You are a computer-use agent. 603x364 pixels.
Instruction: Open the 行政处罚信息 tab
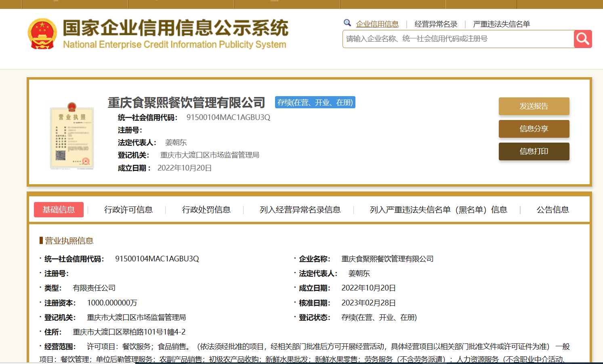pos(206,210)
